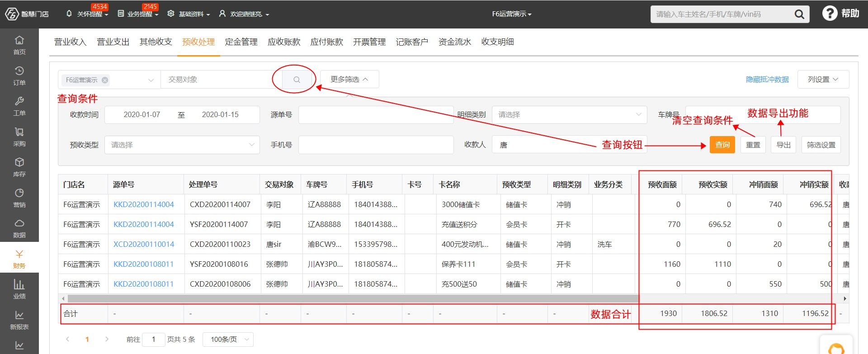Click into the 交易对象 input

(x=222, y=80)
